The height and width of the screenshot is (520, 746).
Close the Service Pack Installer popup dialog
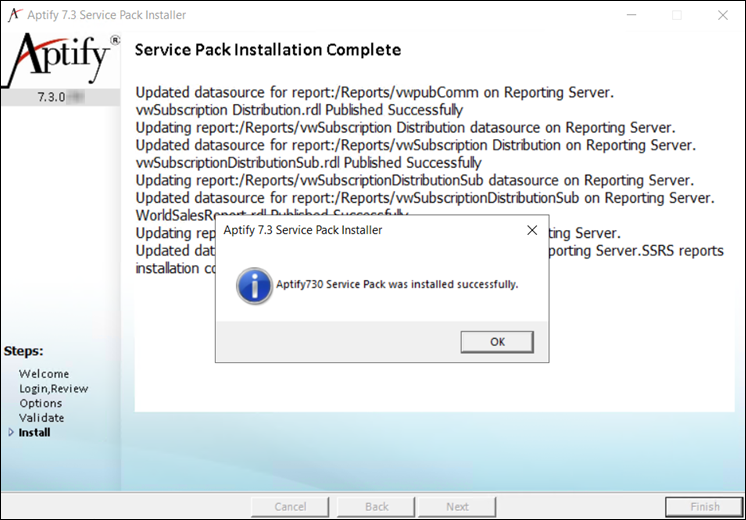pyautogui.click(x=532, y=230)
